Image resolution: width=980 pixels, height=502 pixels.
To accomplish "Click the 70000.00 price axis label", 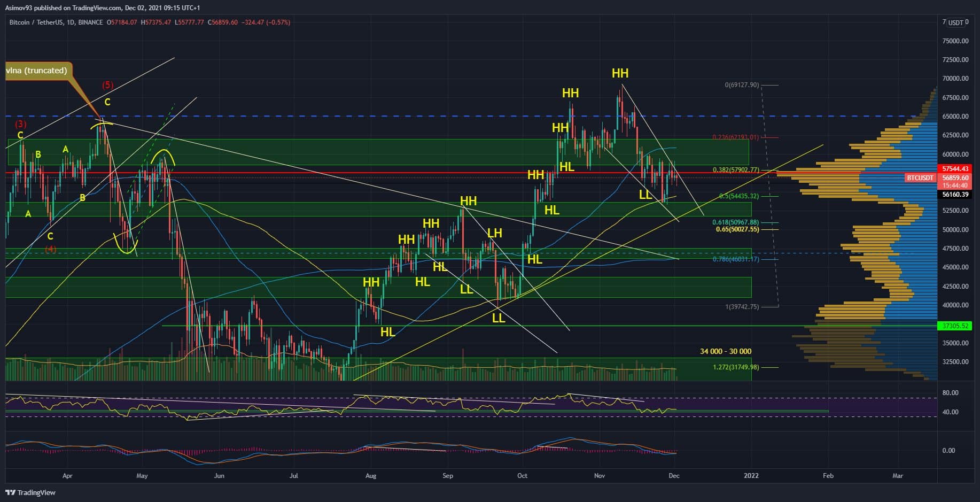I will 955,79.
